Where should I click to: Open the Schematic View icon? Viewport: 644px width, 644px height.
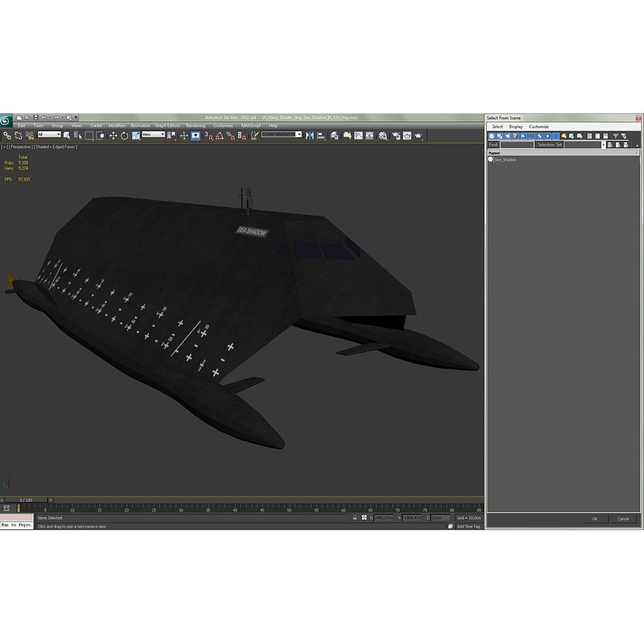click(370, 135)
